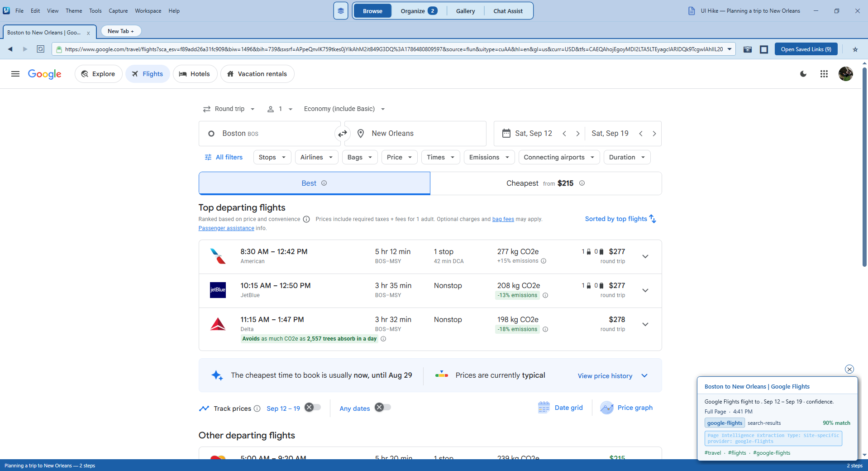Expand the JetBlue 10:15 AM flight details
The height and width of the screenshot is (471, 868).
(x=645, y=290)
